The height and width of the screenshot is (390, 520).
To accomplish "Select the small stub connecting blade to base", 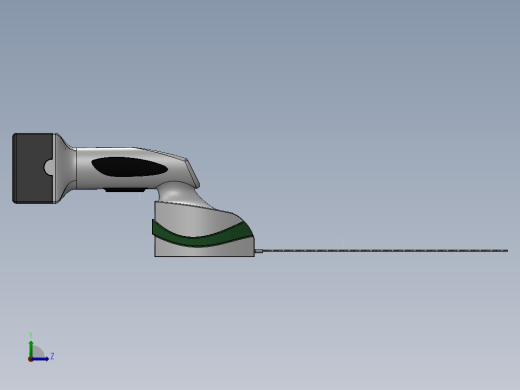I will [x=259, y=251].
